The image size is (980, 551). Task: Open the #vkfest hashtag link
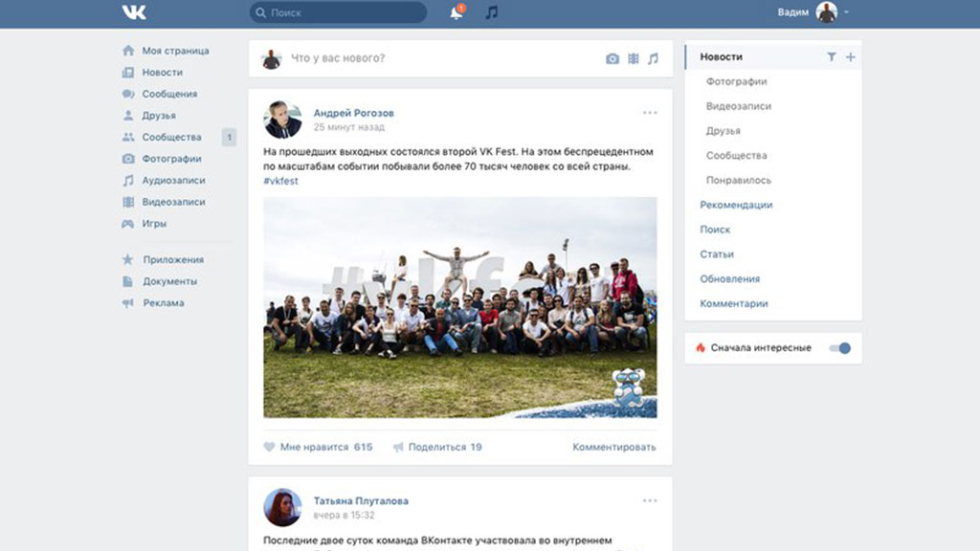(x=280, y=181)
